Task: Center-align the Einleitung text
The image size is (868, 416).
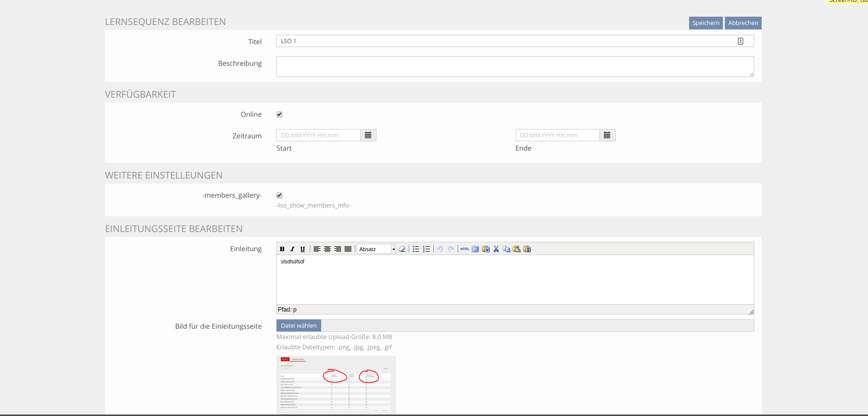Action: click(327, 249)
